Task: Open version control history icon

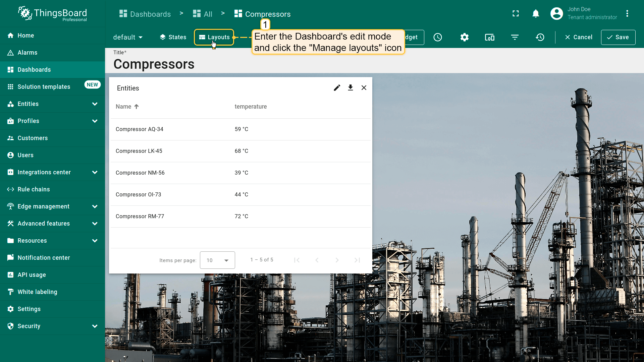Action: tap(540, 37)
